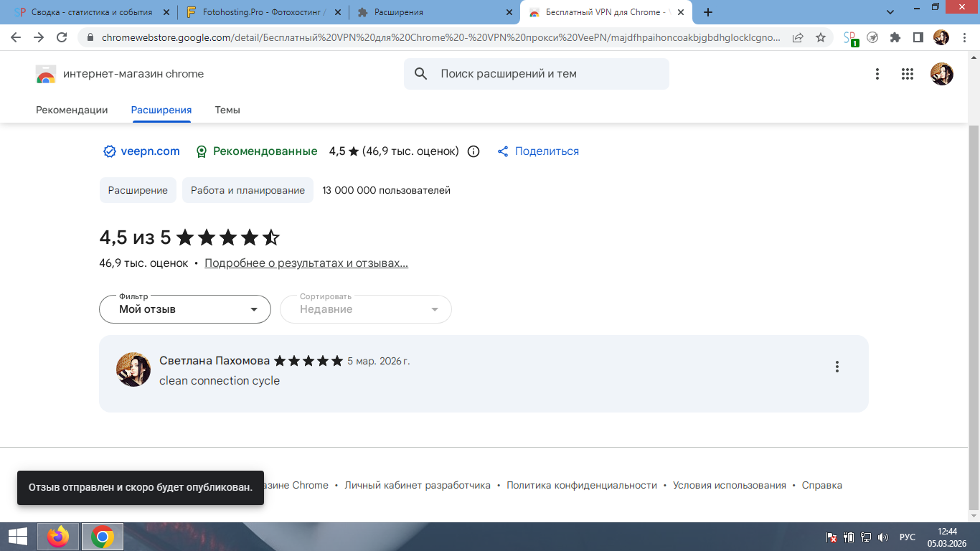This screenshot has height=551, width=980.
Task: Open the network tray icon
Action: [x=866, y=537]
